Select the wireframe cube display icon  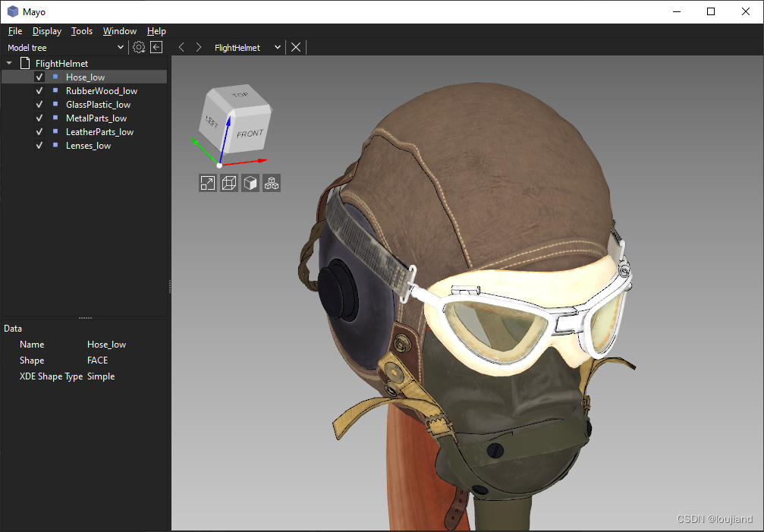(228, 183)
